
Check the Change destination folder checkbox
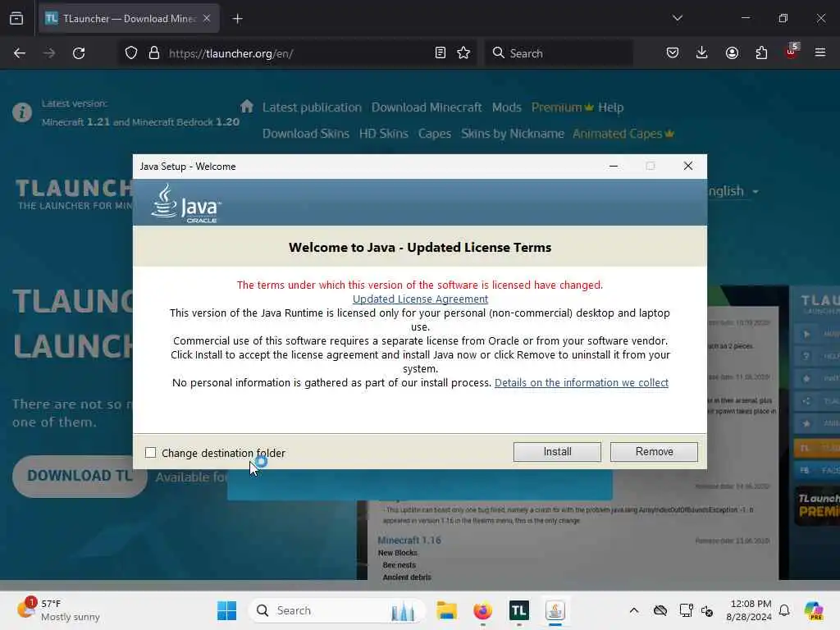pos(151,453)
